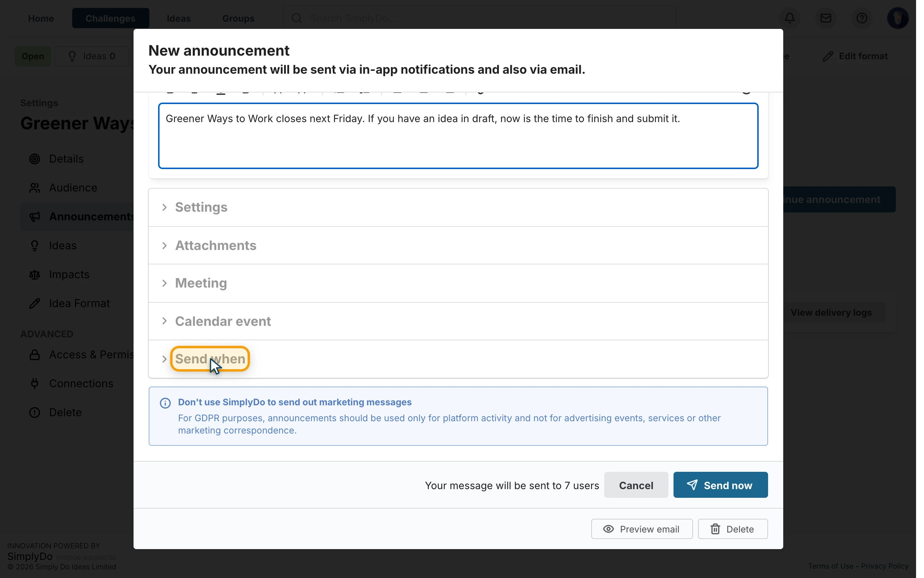
Task: Open the Groups tab
Action: (x=238, y=18)
